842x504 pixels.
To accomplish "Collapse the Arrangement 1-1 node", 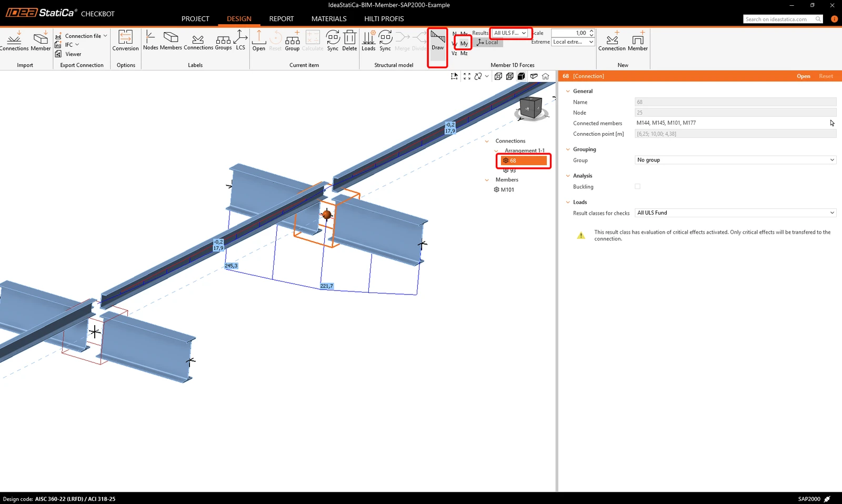I will (496, 150).
